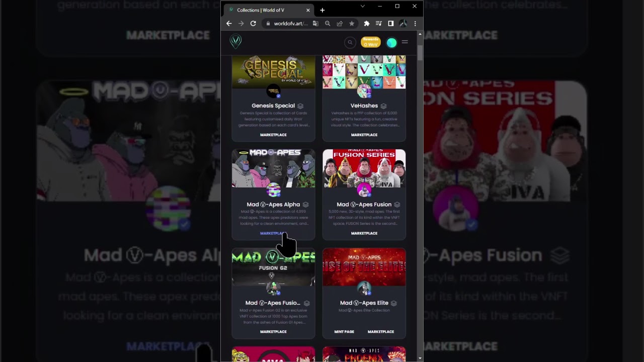The height and width of the screenshot is (362, 644).
Task: Click the stack icon beside Mad Ⓥ-Apes Fusion
Action: point(397,205)
